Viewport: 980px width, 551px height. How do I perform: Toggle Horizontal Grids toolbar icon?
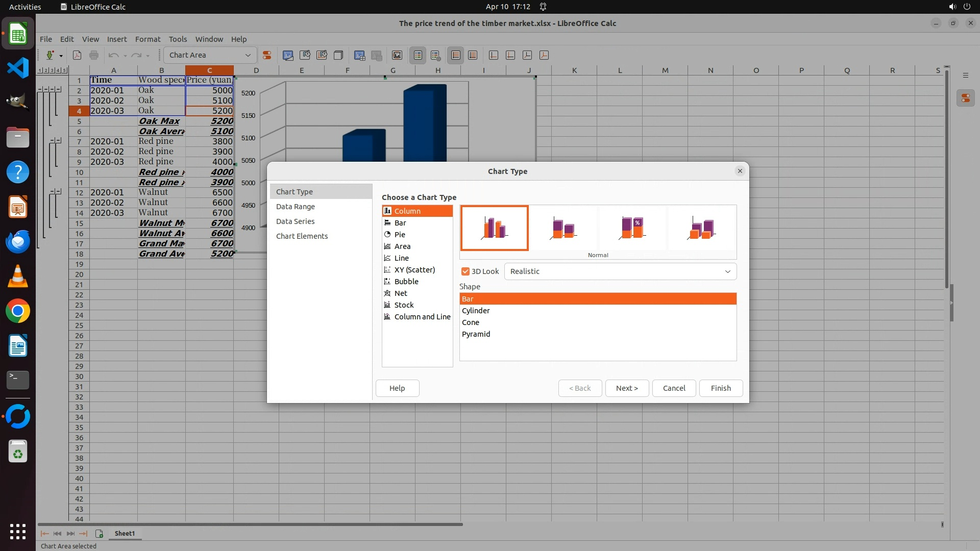(x=456, y=55)
